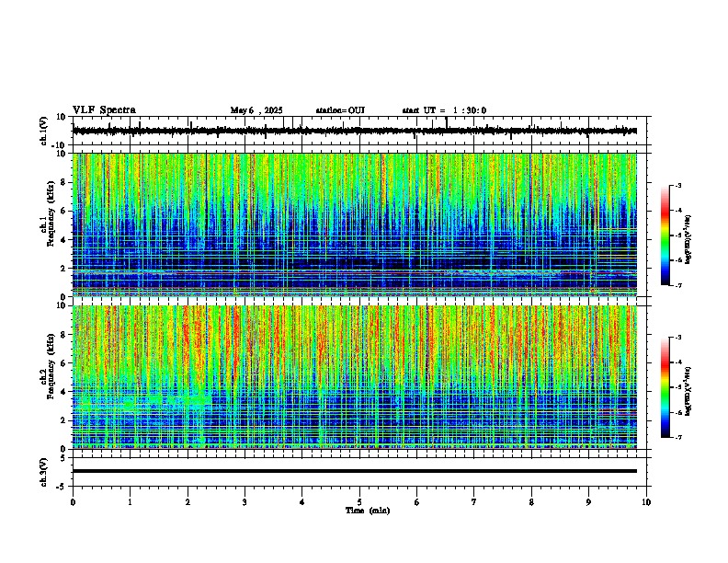Click the "VLF Spectra" title text
This screenshot has width=728, height=563.
point(104,110)
